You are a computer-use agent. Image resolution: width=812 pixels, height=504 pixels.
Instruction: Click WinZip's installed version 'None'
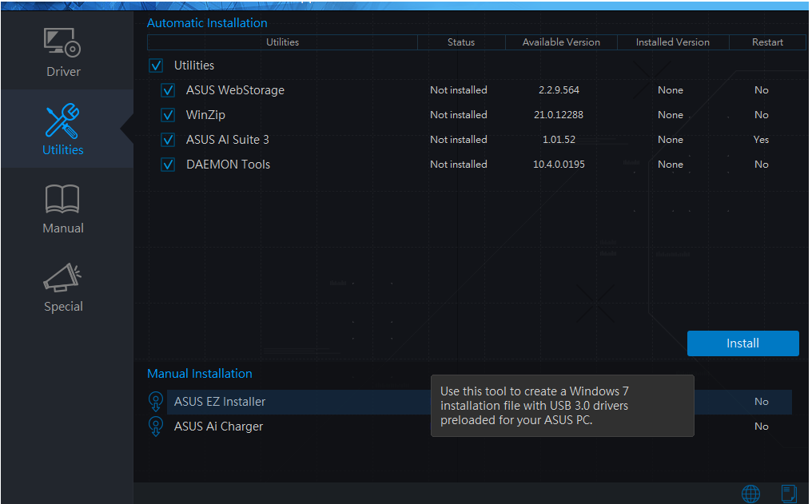[x=670, y=115]
